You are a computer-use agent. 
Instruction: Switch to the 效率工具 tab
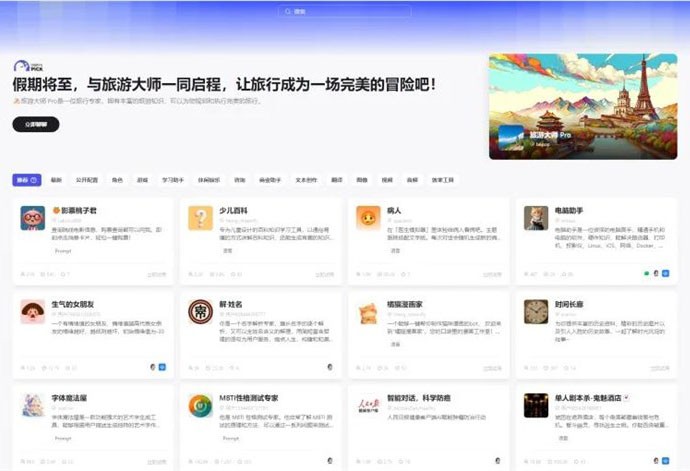click(x=443, y=180)
